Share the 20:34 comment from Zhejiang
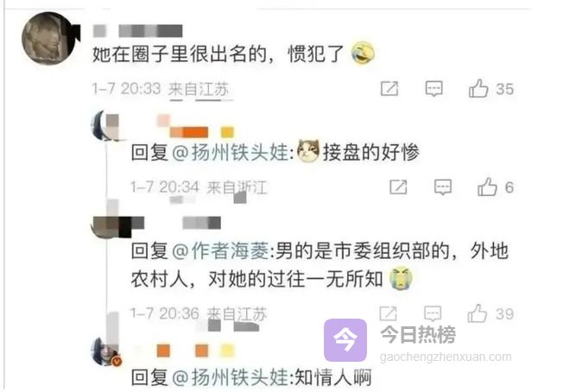This screenshot has height=392, width=570. coord(398,187)
